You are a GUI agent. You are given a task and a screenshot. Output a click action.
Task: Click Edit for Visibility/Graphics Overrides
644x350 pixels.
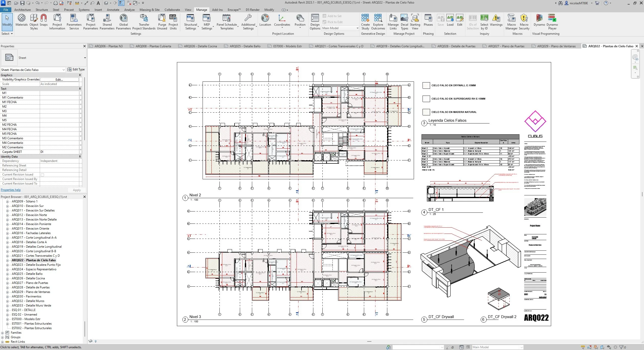[x=59, y=79]
